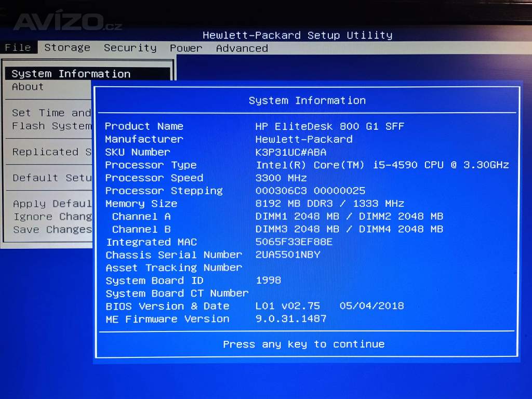Viewport: 532px width, 399px height.
Task: Open the Advanced menu
Action: (242, 48)
